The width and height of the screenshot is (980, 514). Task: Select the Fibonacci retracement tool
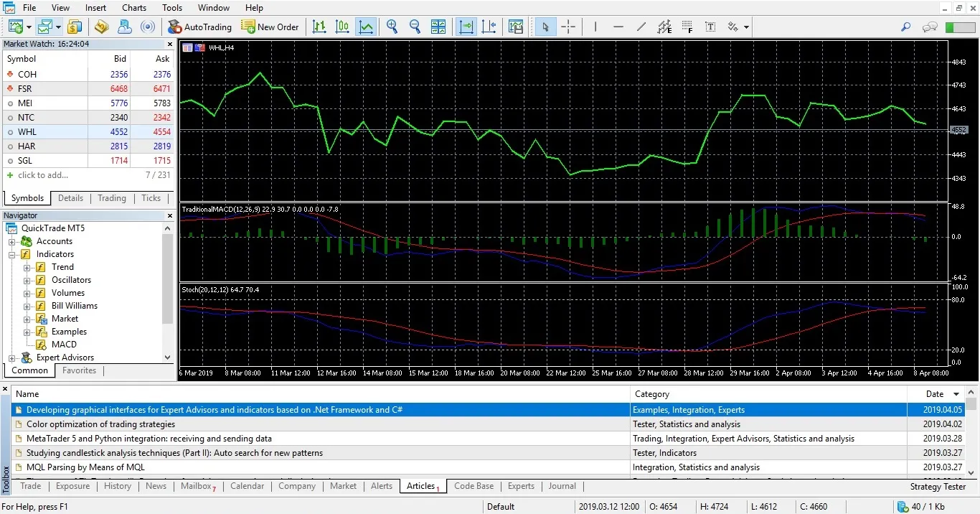(687, 27)
